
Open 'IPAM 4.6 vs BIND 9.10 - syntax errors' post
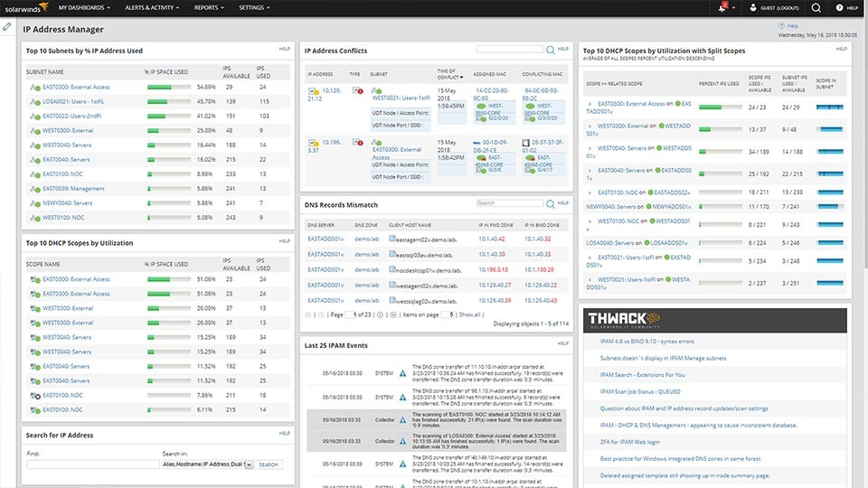(x=646, y=342)
